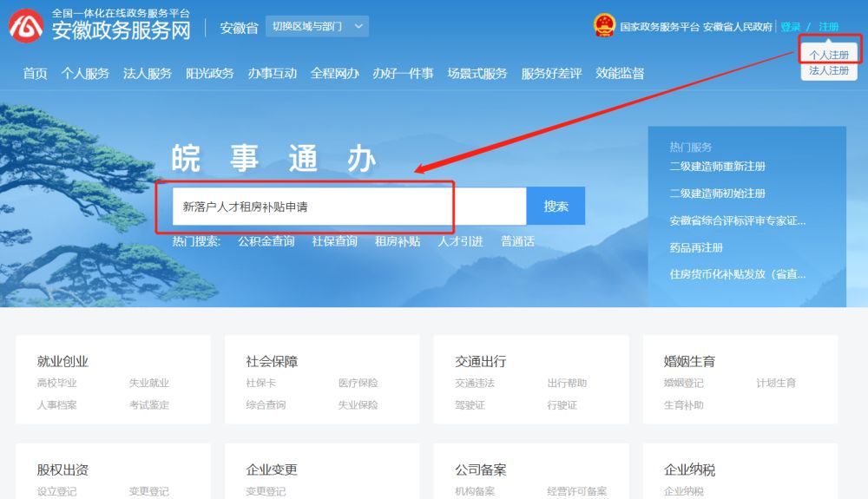The width and height of the screenshot is (868, 499).
Task: Click 人事档案 under 就业创业
Action: click(x=57, y=405)
